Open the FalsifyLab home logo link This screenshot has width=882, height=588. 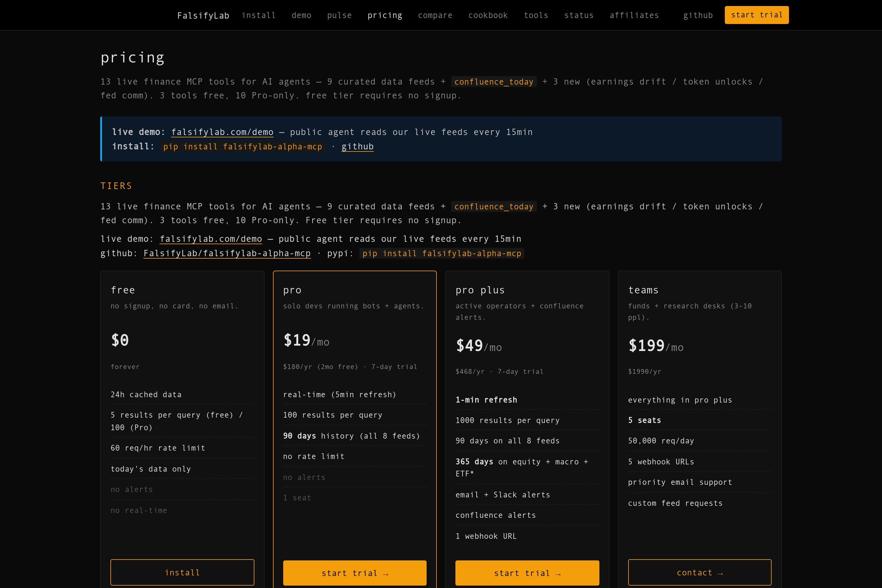(203, 15)
